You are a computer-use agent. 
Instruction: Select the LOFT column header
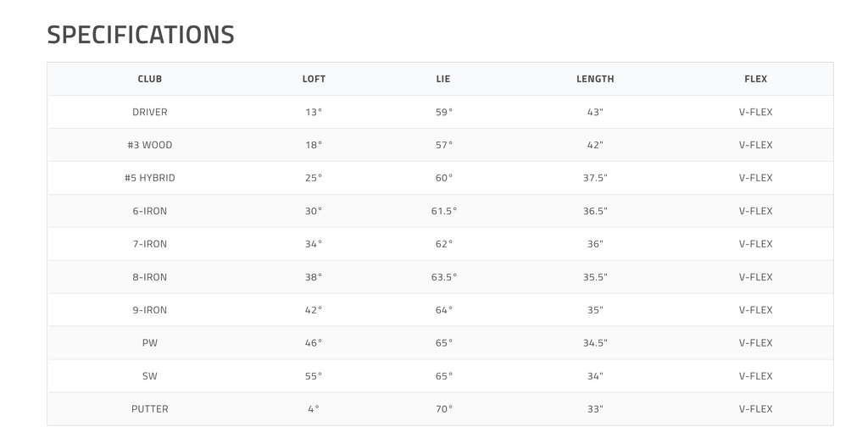click(314, 79)
